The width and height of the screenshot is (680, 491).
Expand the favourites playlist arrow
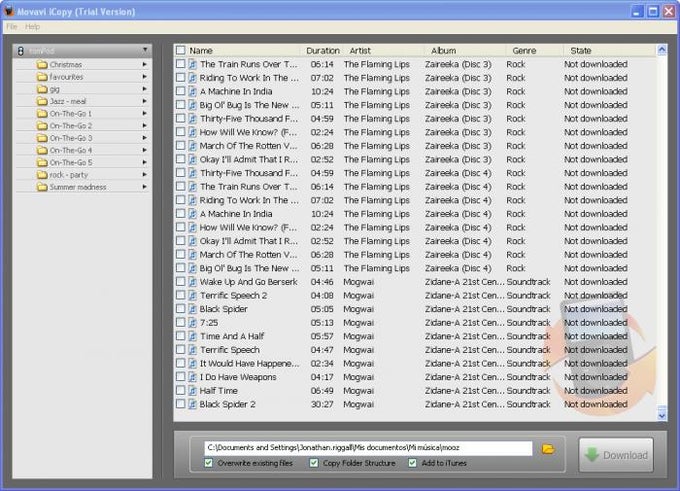(x=144, y=76)
